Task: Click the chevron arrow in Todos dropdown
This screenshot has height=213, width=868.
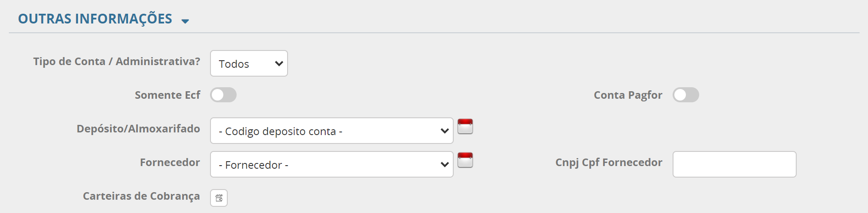Action: (x=279, y=63)
